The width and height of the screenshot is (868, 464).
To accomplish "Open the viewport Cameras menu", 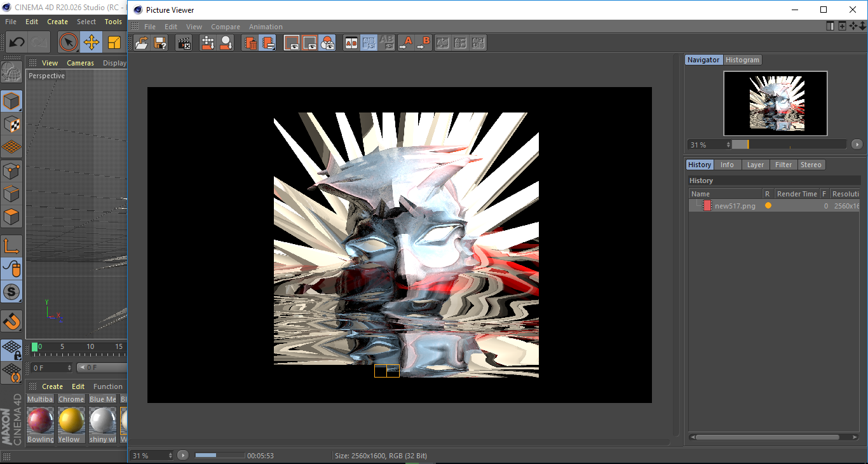I will point(80,63).
